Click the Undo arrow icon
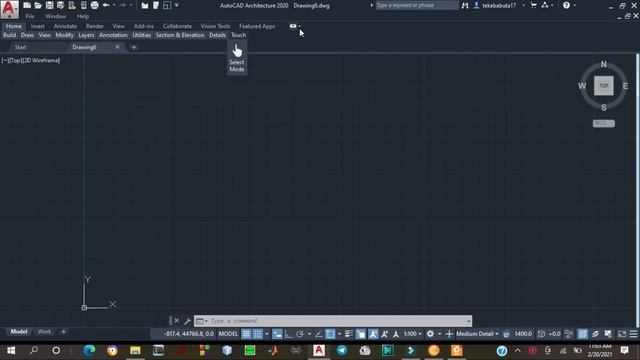640x360 pixels. pos(106,5)
